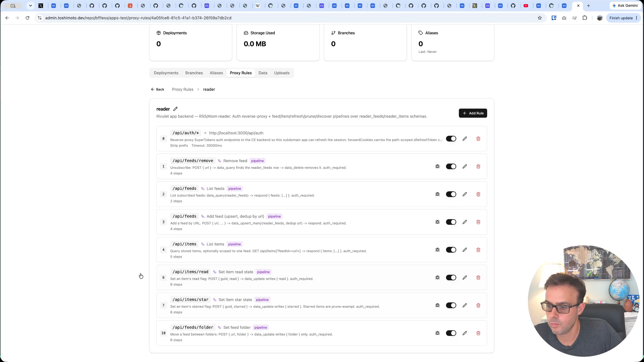
Task: Open debug icon for List feeds rule
Action: pos(437,194)
